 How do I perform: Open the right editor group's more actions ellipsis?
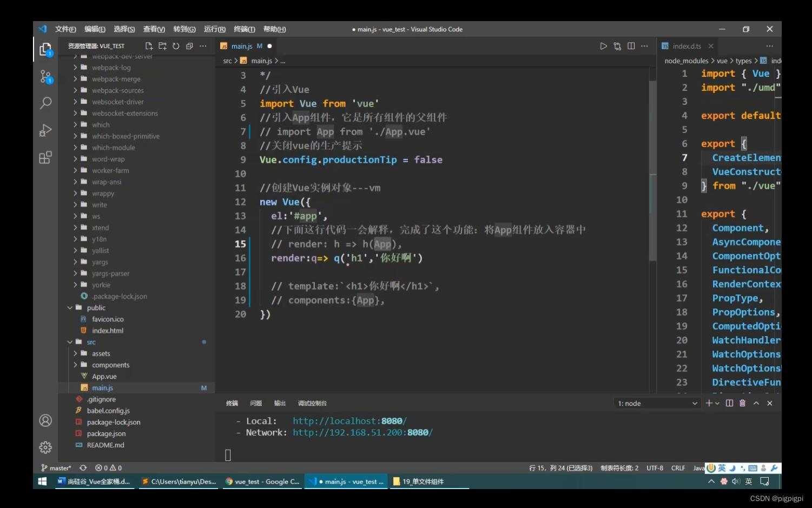click(x=770, y=46)
